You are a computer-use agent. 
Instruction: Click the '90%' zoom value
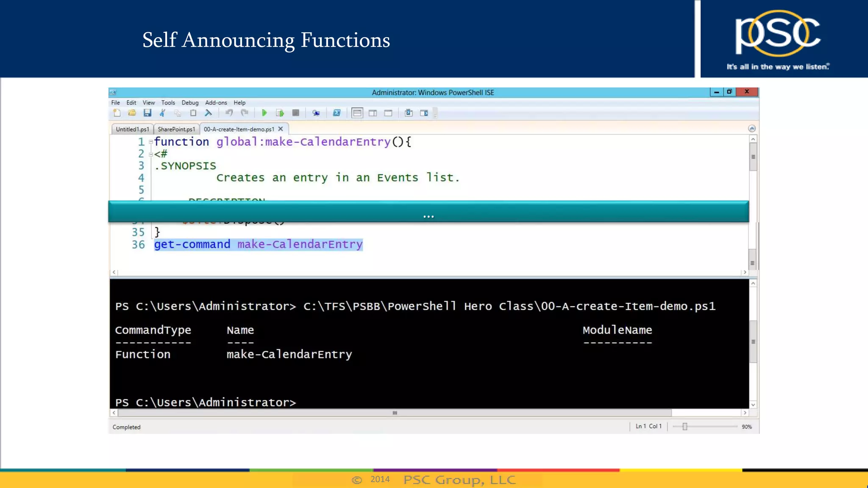pos(747,427)
